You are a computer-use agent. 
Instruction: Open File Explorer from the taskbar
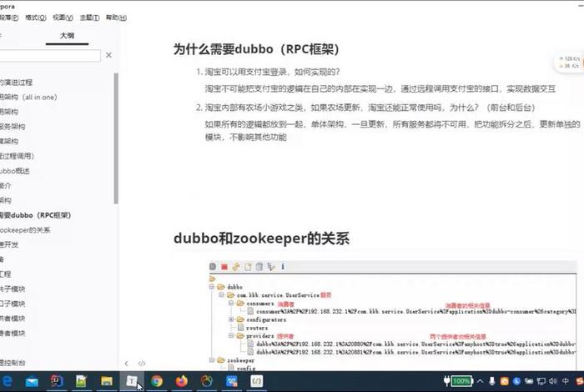pos(107,381)
